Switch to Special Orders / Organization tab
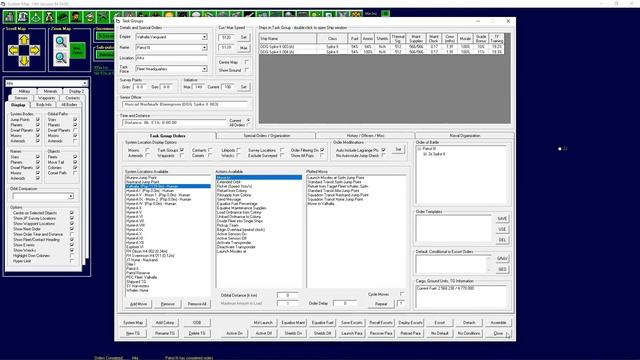This screenshot has width=640, height=360. click(x=267, y=136)
